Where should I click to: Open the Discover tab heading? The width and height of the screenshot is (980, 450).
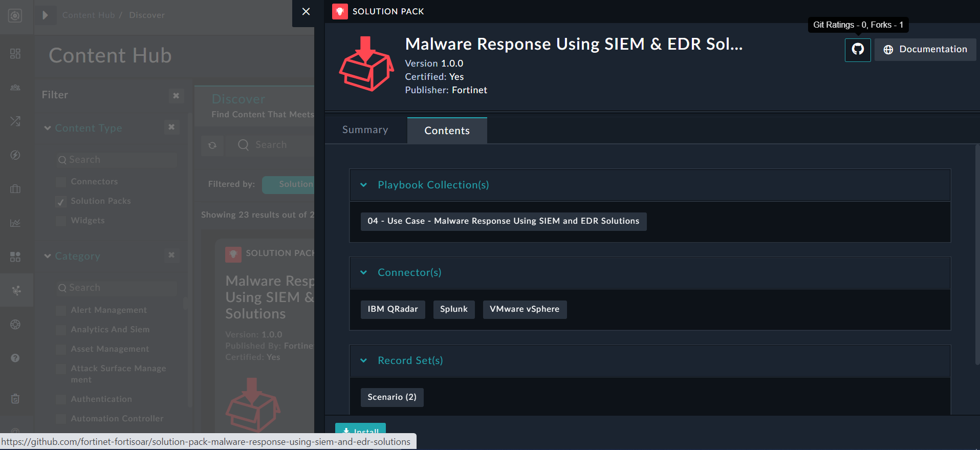coord(238,99)
